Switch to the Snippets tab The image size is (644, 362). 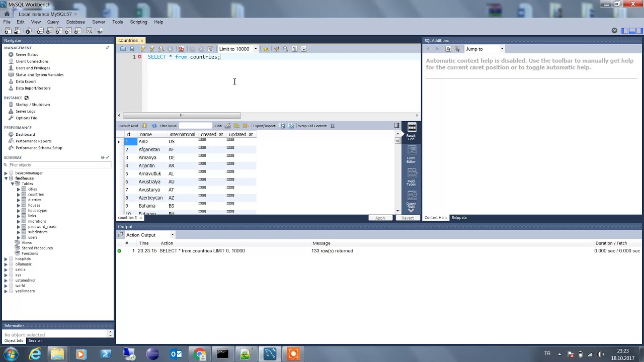pos(459,218)
